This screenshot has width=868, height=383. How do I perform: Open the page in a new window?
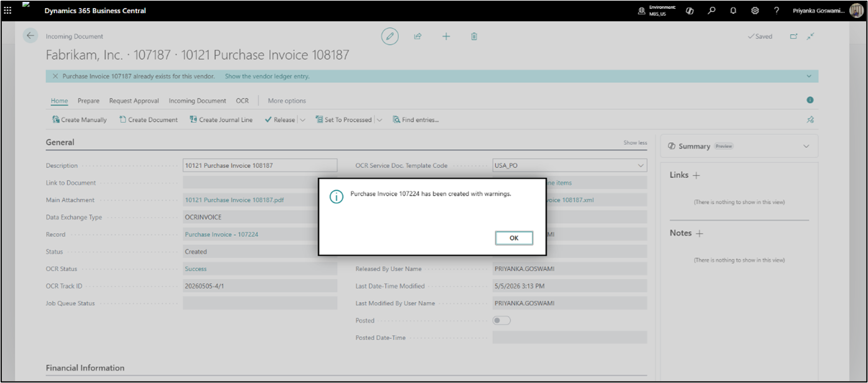[793, 36]
